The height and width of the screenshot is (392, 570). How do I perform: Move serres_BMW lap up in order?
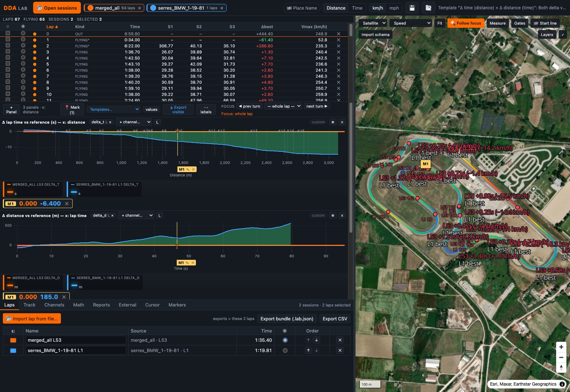pyautogui.click(x=309, y=350)
